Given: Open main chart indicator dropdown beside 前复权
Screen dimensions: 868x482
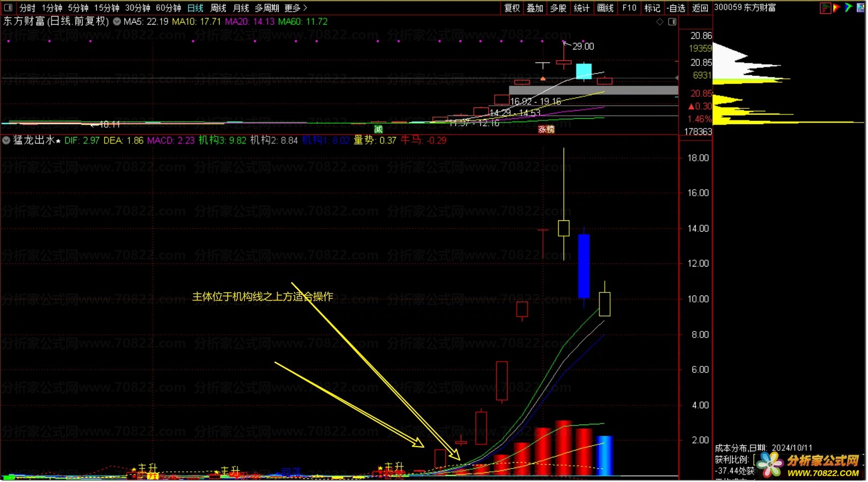Looking at the screenshot, I should (x=117, y=21).
